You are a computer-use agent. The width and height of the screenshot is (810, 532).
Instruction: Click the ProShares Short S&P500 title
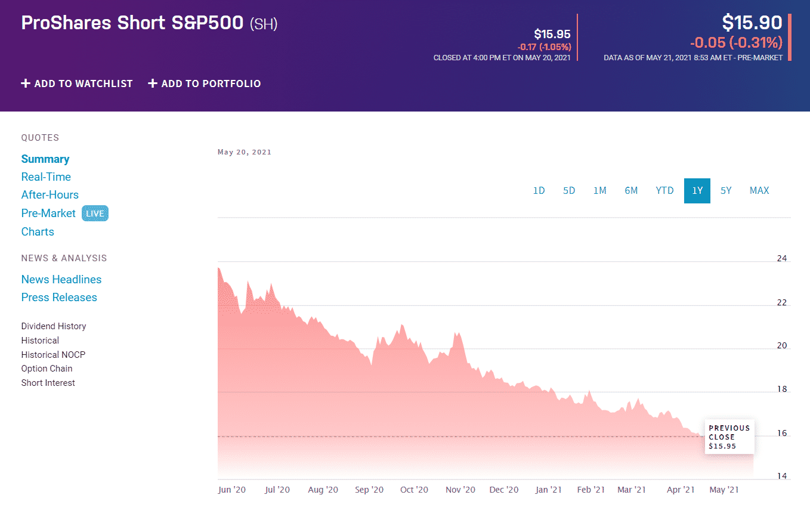132,23
